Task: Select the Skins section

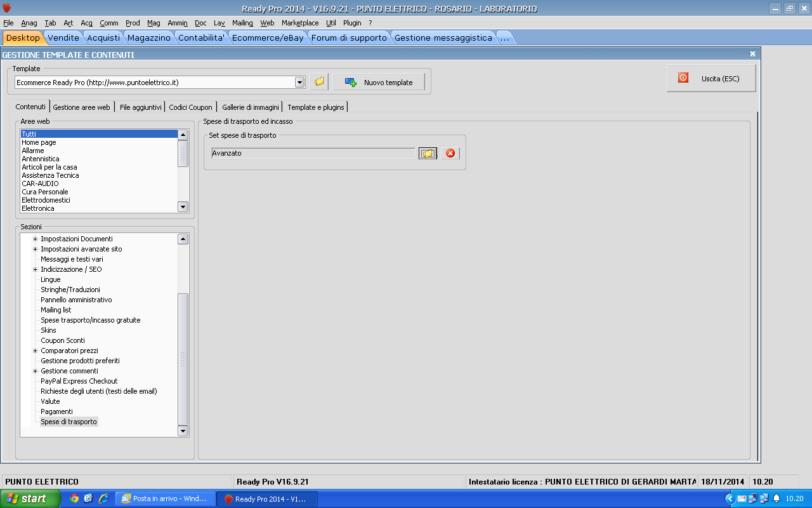Action: (x=48, y=330)
